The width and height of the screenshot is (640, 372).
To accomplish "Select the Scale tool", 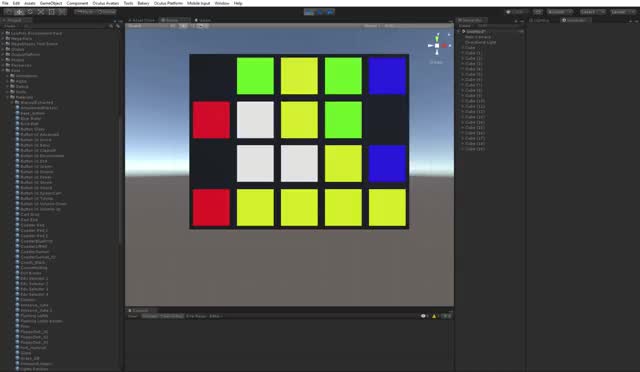I will click(41, 12).
